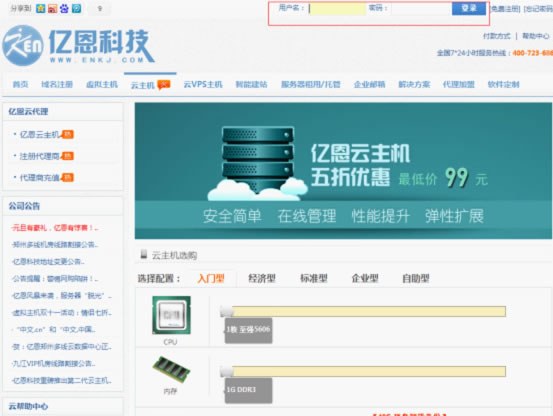553x416 pixels.
Task: Click the 公司公告 sidebar heading
Action: pyautogui.click(x=24, y=206)
